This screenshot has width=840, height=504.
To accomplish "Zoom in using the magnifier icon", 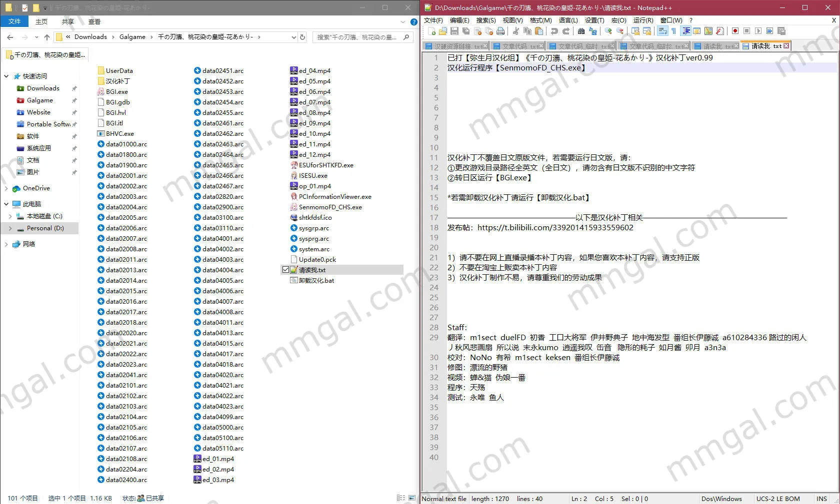I will (608, 30).
